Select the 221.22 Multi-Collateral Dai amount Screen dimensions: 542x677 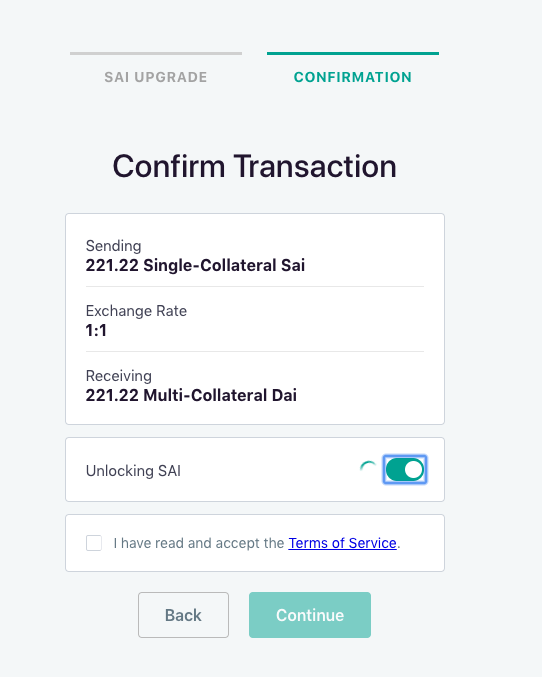click(191, 395)
